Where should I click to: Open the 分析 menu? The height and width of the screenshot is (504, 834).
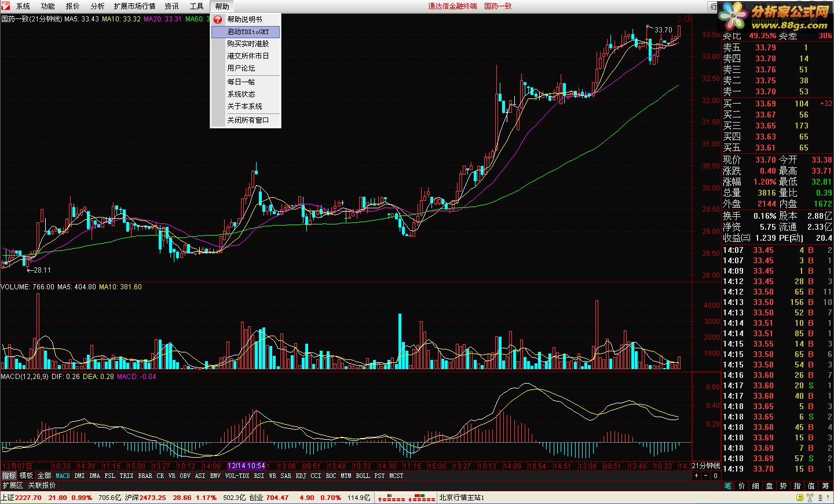tap(98, 6)
